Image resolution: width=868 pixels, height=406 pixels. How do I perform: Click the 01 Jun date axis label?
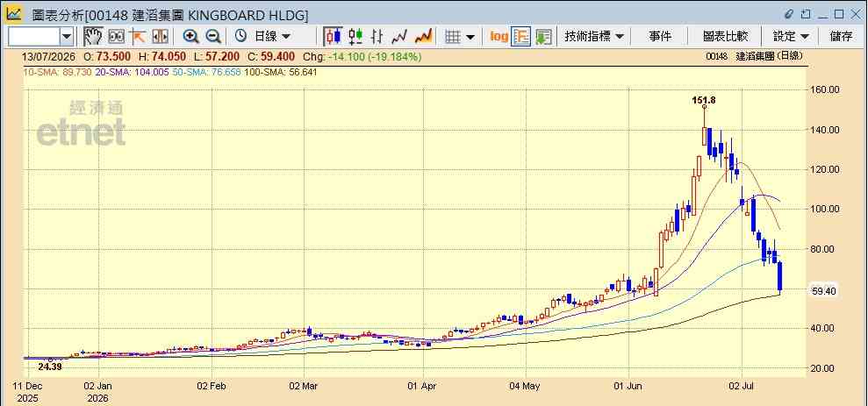click(629, 386)
